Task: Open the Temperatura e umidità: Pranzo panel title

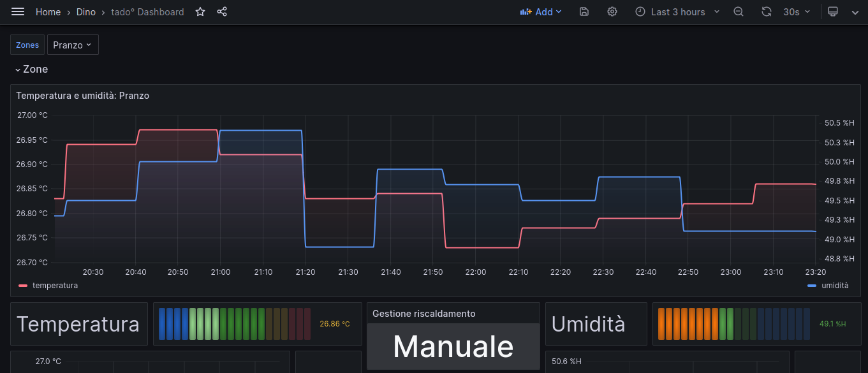Action: 83,96
